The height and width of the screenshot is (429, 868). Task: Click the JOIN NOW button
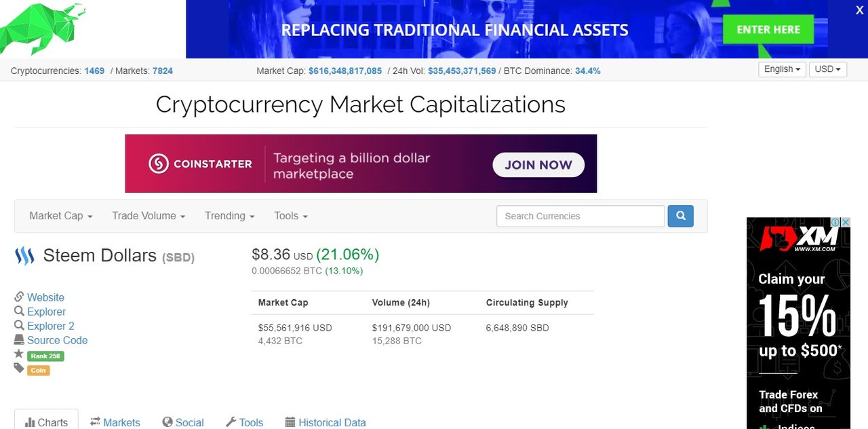tap(538, 165)
